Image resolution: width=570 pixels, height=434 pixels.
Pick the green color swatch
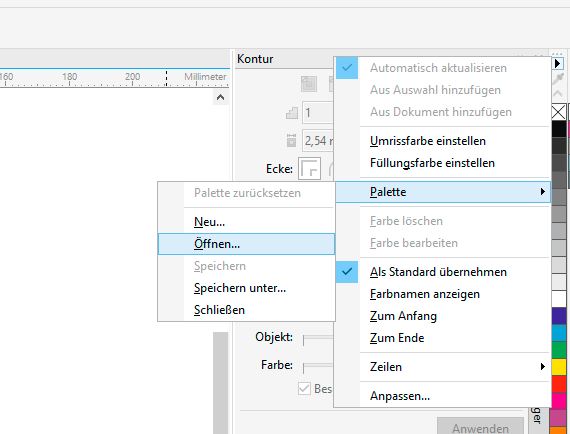tap(559, 350)
